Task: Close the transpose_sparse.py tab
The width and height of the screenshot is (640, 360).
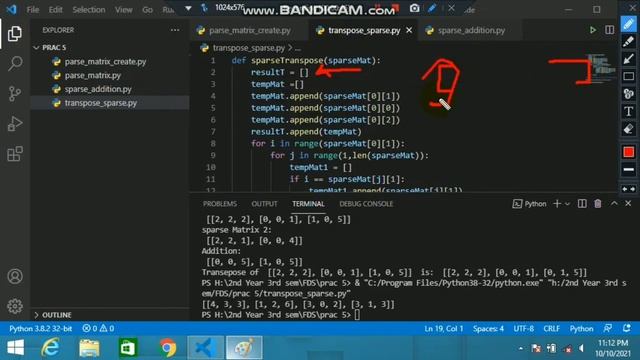Action: point(409,30)
